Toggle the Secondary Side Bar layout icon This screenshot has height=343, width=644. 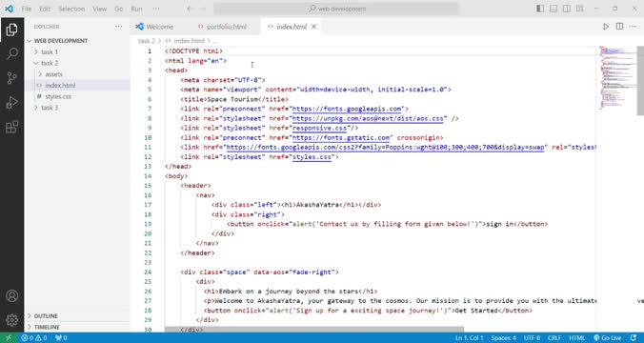click(567, 9)
